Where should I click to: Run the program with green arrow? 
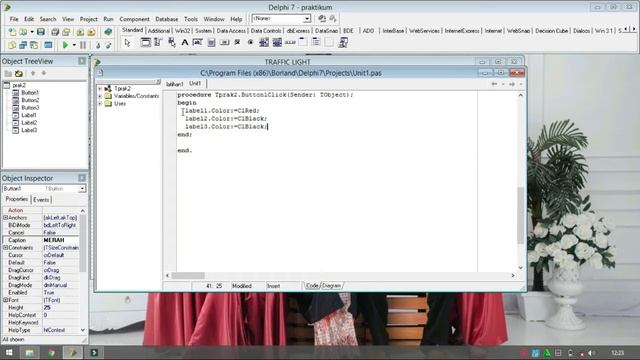(65, 45)
